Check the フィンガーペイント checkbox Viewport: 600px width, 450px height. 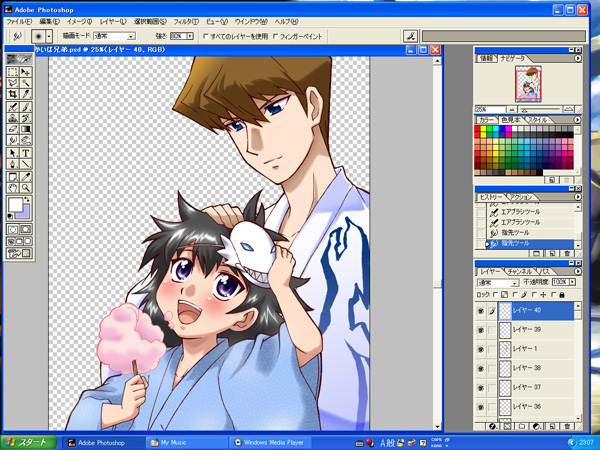[275, 36]
